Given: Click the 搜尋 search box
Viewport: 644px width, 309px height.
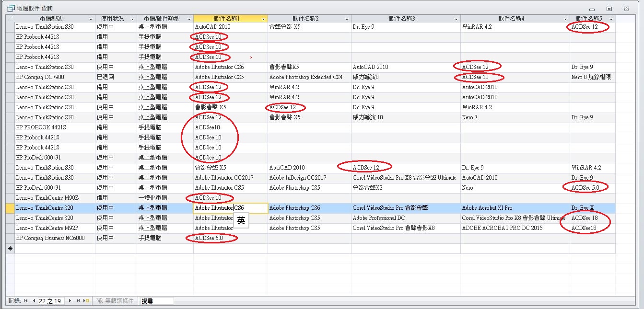Looking at the screenshot, I should (157, 301).
